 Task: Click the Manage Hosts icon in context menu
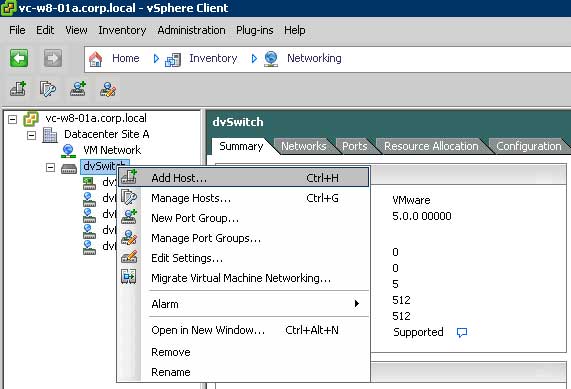point(129,197)
